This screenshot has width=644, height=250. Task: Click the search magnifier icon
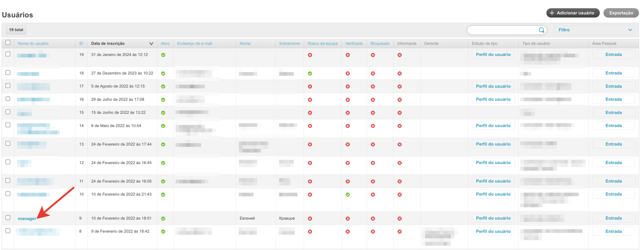(x=541, y=30)
